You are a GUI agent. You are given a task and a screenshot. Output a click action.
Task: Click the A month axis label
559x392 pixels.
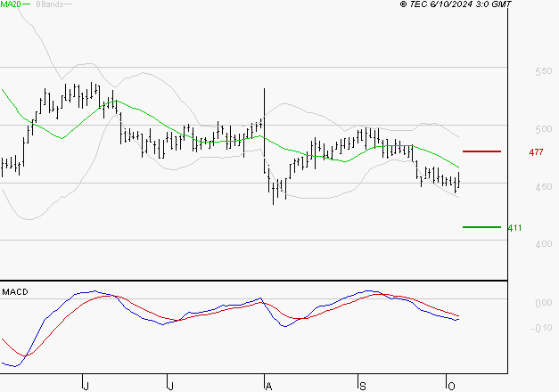[x=268, y=387]
